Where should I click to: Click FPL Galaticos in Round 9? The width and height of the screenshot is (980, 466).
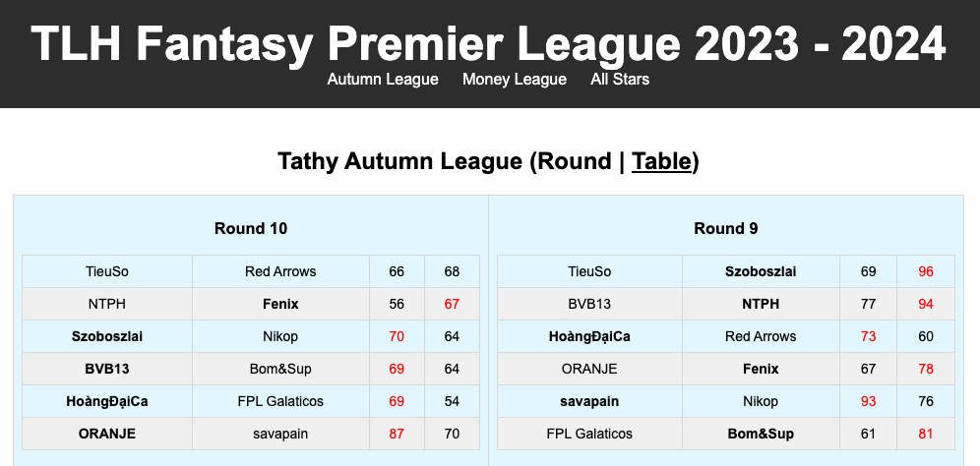point(589,434)
